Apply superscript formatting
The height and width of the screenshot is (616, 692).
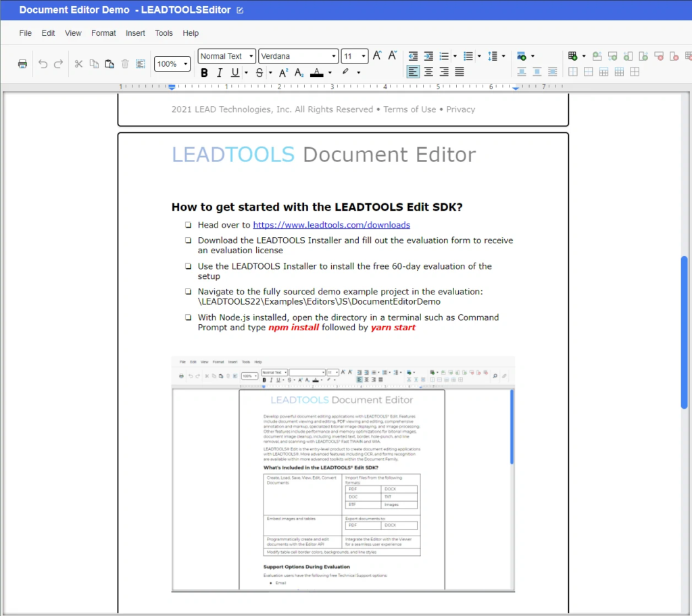[283, 72]
